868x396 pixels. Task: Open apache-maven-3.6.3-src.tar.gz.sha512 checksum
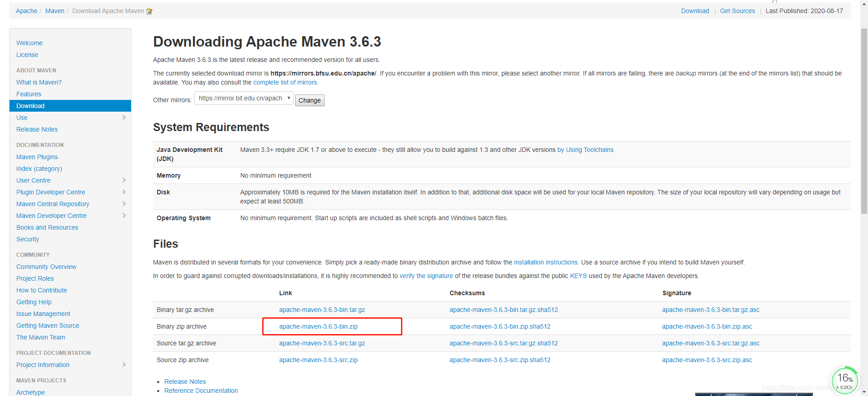click(504, 343)
